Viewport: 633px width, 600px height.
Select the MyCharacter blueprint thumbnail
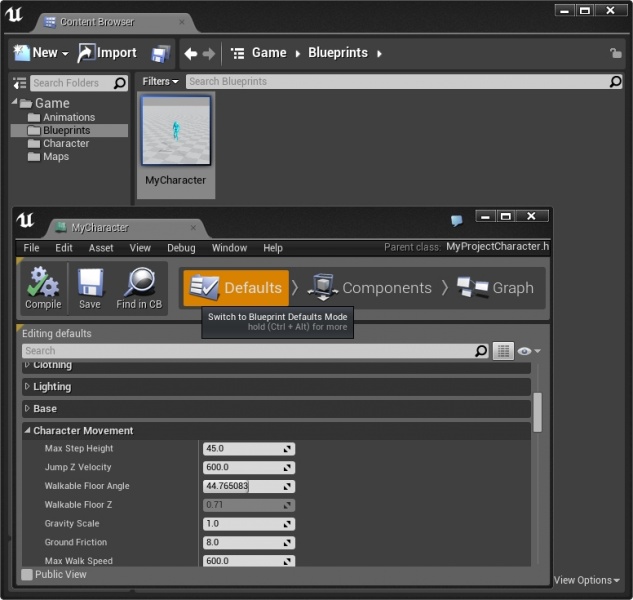pos(176,130)
